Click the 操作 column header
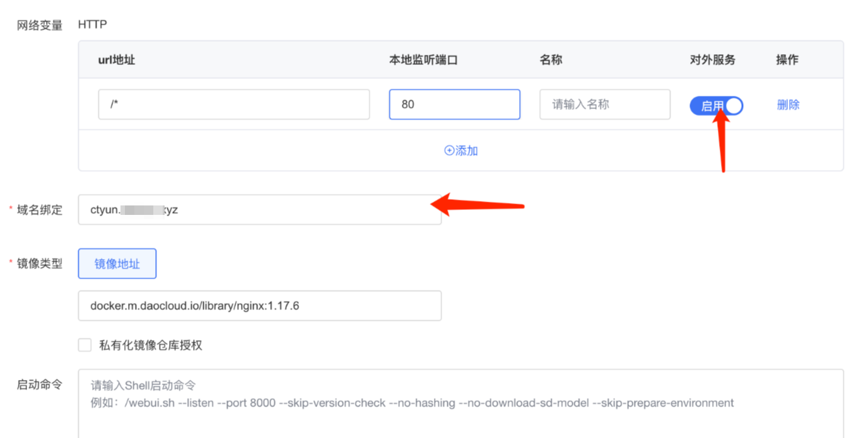868x438 pixels. click(787, 60)
